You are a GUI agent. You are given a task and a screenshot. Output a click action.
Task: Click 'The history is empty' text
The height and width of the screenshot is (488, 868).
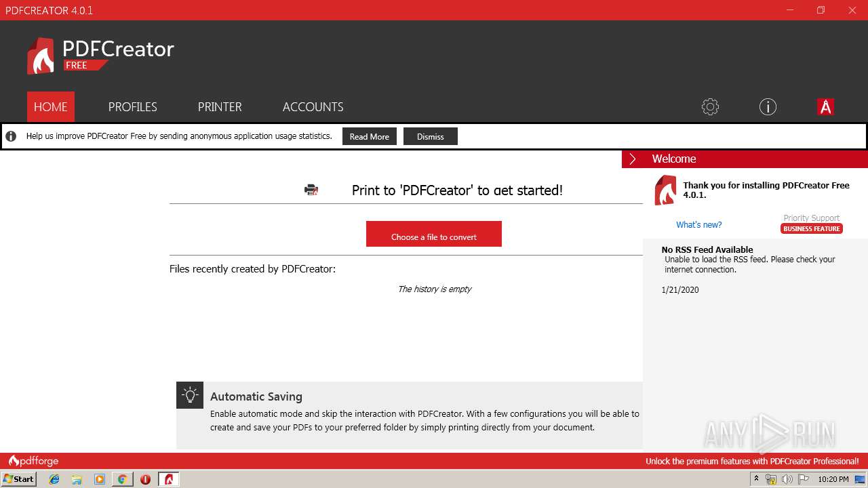pos(435,289)
